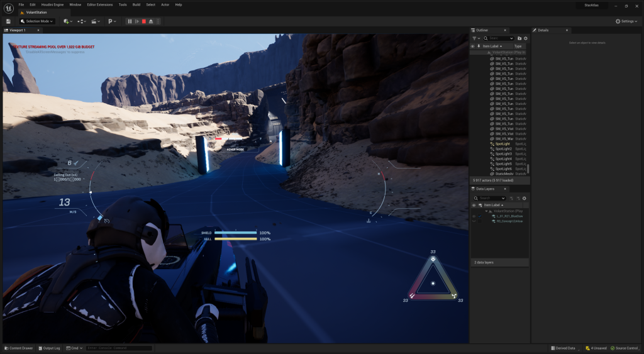Select SpotLight2 in the Outliner
The width and height of the screenshot is (644, 354).
coord(499,149)
